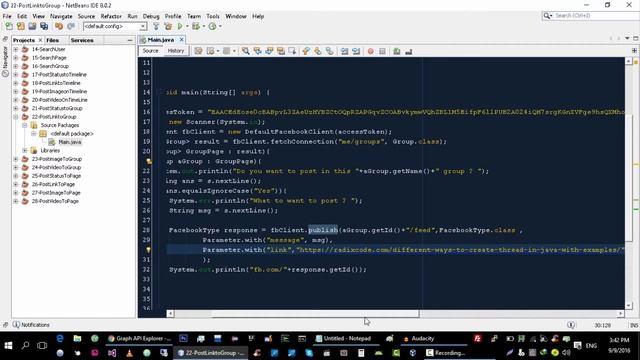
Task: Click the Undo toolbar icon
Action: [59, 26]
